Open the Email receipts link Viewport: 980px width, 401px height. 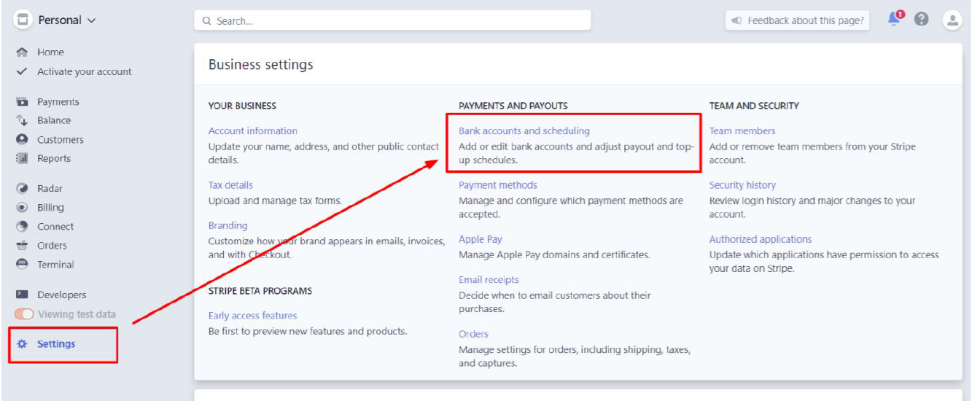tap(489, 280)
